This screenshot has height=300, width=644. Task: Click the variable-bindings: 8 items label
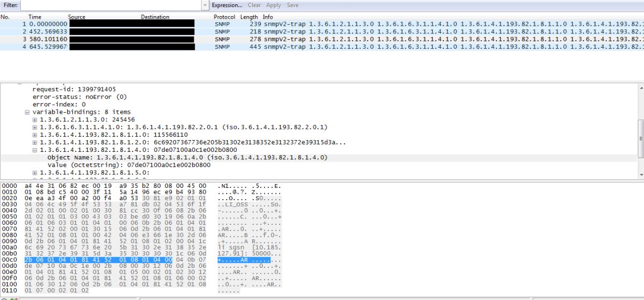coord(82,112)
